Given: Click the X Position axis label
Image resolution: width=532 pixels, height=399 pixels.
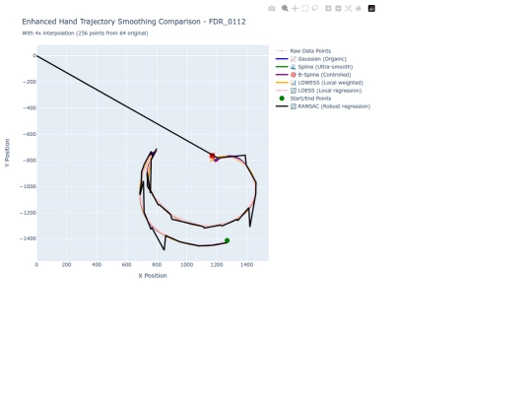Looking at the screenshot, I should [x=153, y=276].
